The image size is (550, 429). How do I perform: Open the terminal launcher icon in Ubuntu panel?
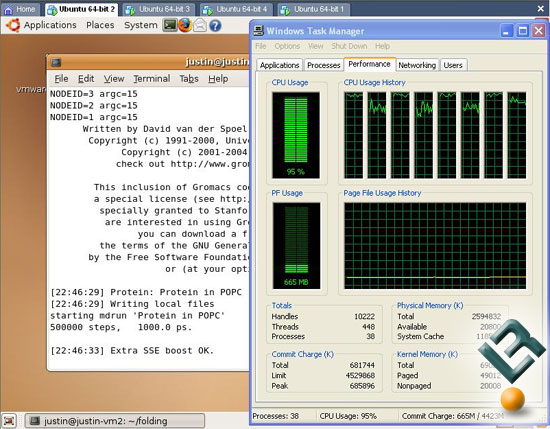(170, 25)
